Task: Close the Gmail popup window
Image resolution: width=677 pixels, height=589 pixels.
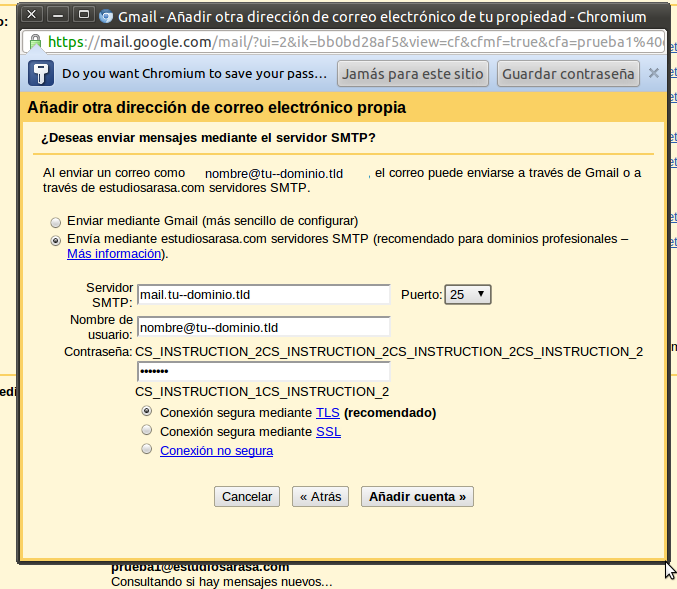Action: click(x=32, y=15)
